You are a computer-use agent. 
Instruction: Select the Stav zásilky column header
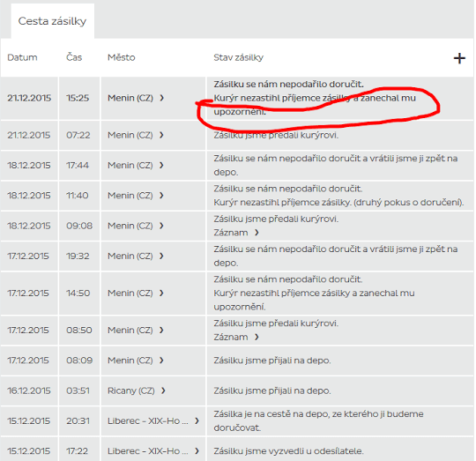click(238, 57)
